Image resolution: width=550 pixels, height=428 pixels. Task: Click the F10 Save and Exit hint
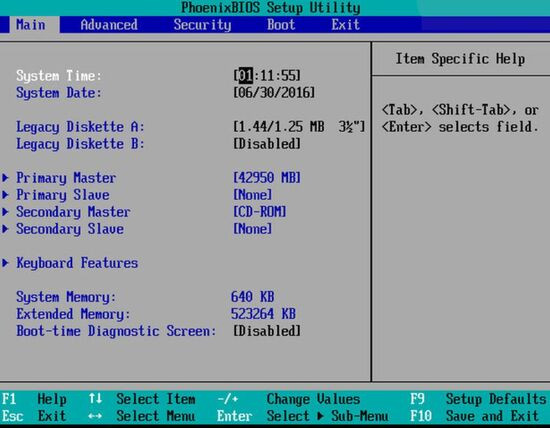[474, 416]
